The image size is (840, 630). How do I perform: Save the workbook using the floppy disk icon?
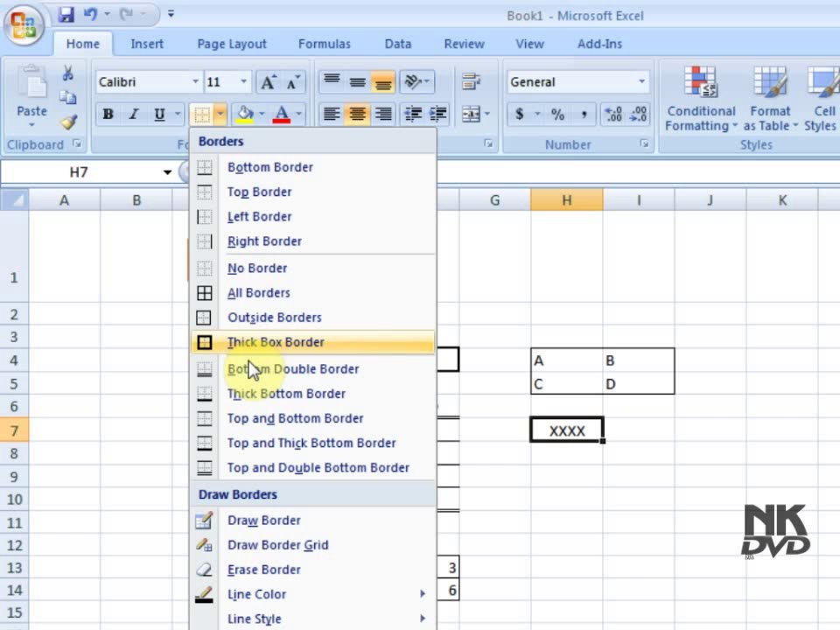coord(66,15)
